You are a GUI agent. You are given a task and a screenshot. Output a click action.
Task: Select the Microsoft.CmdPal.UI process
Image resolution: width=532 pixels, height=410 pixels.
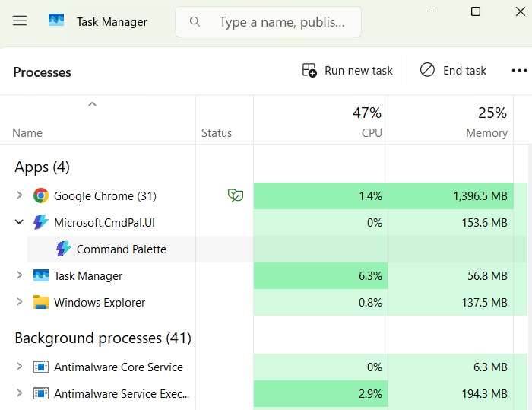point(104,222)
